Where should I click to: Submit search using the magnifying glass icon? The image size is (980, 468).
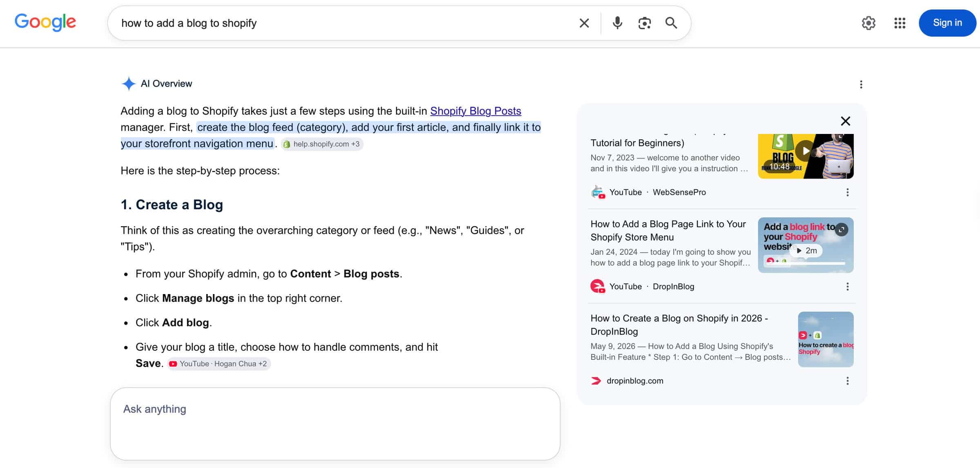click(x=671, y=23)
